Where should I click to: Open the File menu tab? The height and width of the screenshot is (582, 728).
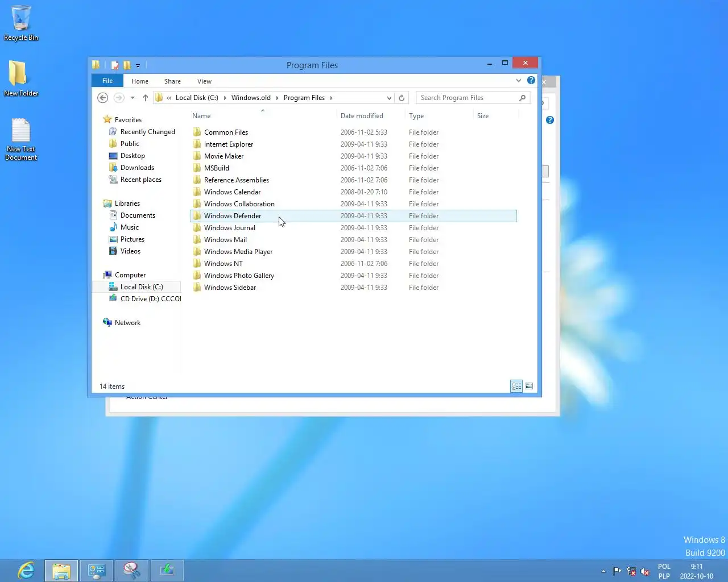107,81
